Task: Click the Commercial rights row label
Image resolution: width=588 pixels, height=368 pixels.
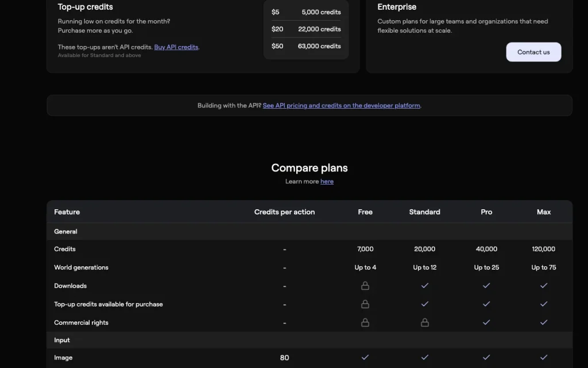Action: 81,323
